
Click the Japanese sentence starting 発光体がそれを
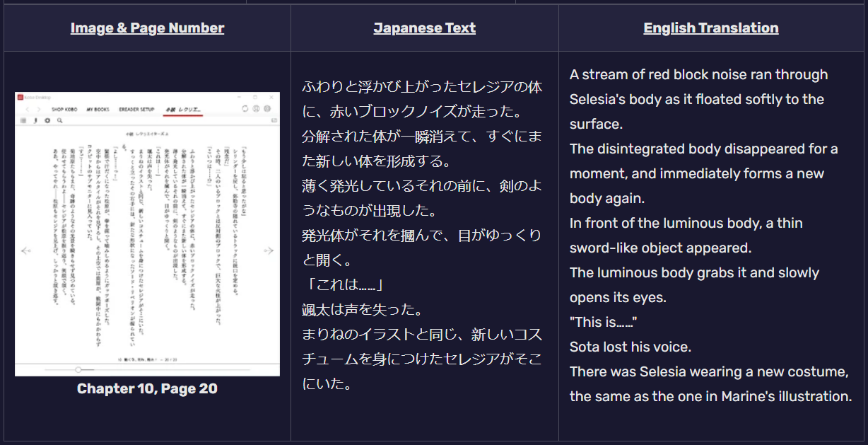pyautogui.click(x=422, y=248)
